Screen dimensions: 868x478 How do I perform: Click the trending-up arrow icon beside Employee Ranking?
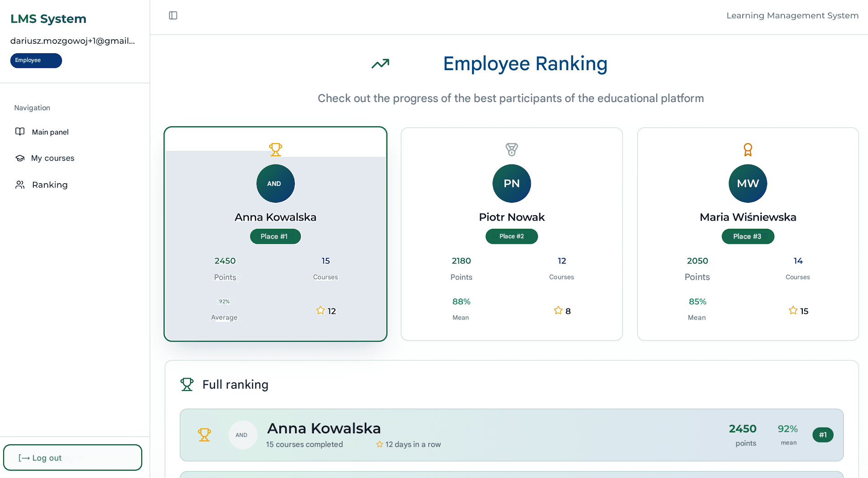[x=380, y=64]
